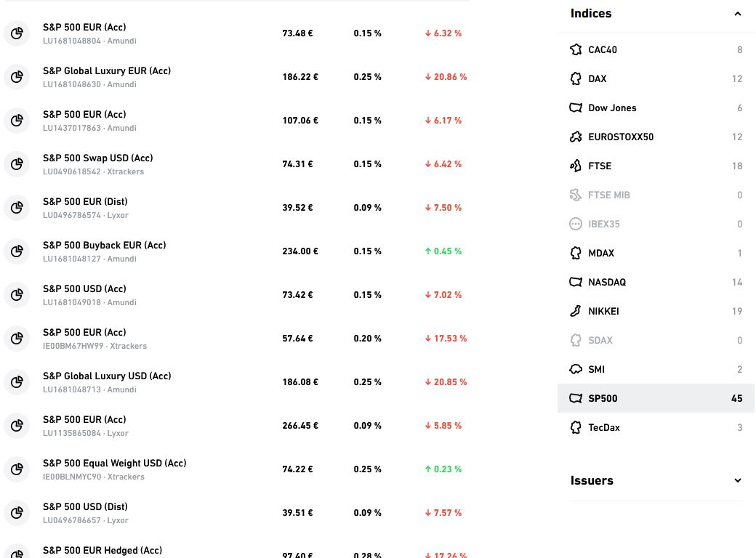Click the Issuers heading
This screenshot has width=756, height=558.
(592, 480)
